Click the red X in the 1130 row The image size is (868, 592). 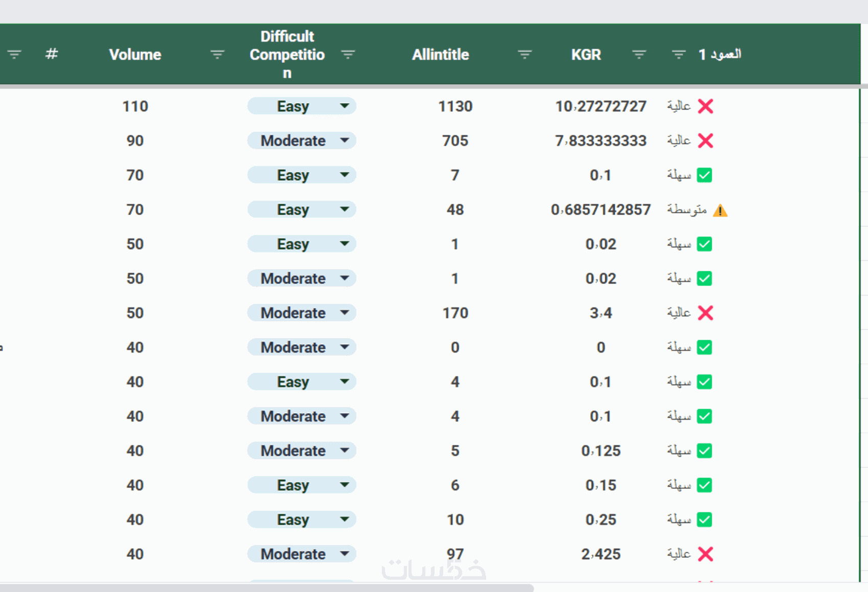pyautogui.click(x=705, y=106)
